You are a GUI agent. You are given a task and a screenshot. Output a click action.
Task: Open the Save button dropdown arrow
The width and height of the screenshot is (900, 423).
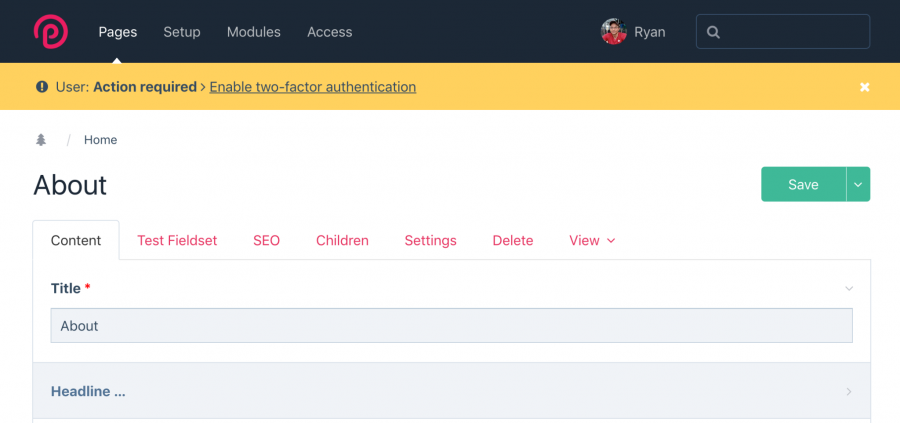(x=858, y=184)
